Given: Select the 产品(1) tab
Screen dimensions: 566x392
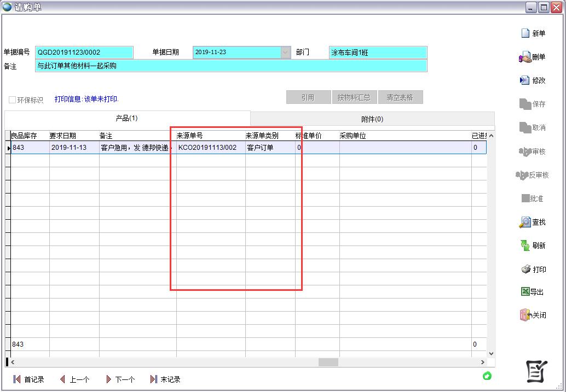Looking at the screenshot, I should tap(127, 118).
